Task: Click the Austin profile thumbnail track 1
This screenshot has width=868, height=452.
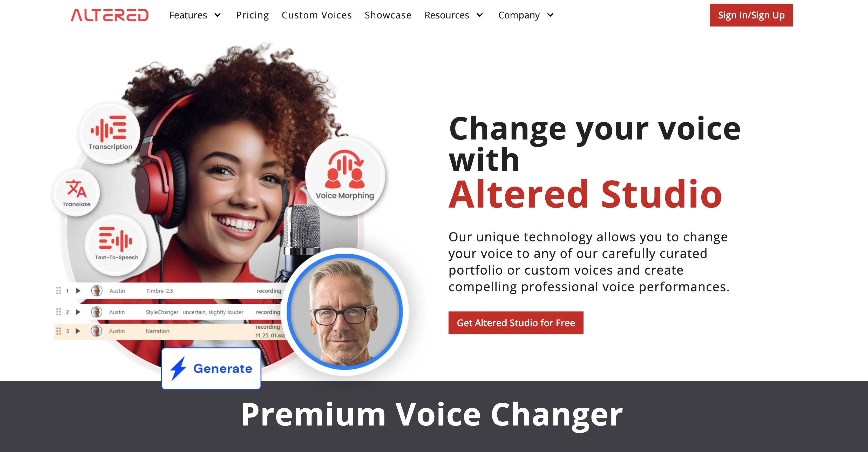Action: 97,291
